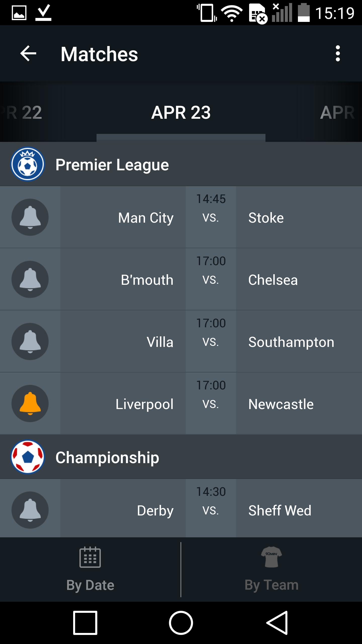Turn on bell for Villa vs Southampton

tap(30, 342)
